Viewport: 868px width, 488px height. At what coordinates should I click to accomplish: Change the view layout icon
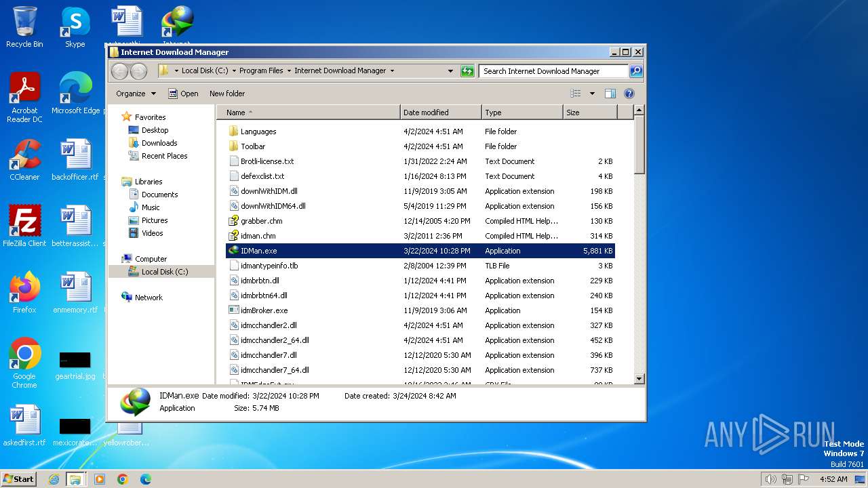pyautogui.click(x=576, y=94)
